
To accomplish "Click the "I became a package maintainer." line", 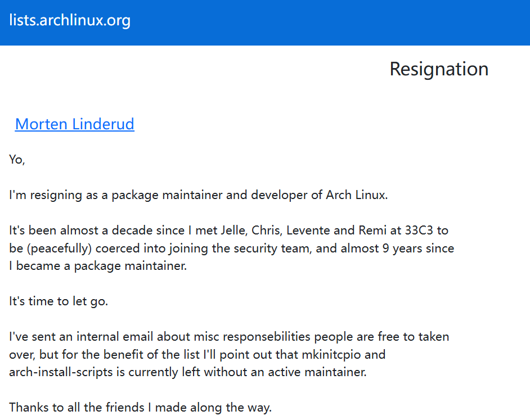I will [x=98, y=266].
